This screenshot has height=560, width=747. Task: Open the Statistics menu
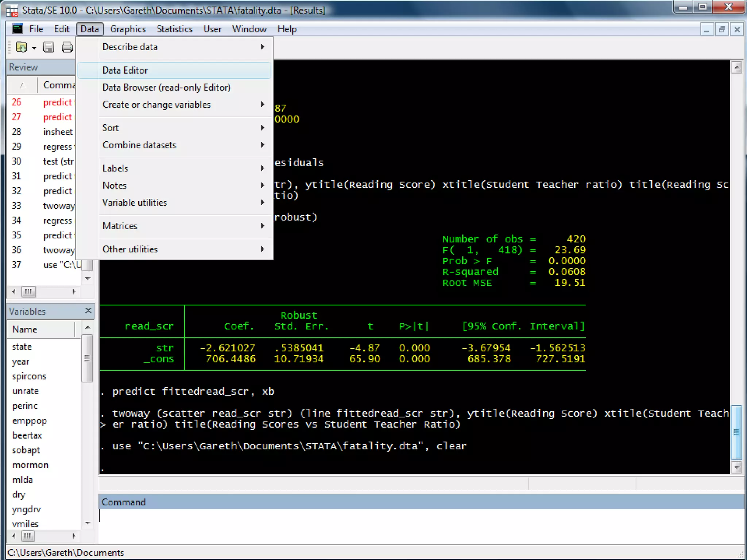coord(174,29)
